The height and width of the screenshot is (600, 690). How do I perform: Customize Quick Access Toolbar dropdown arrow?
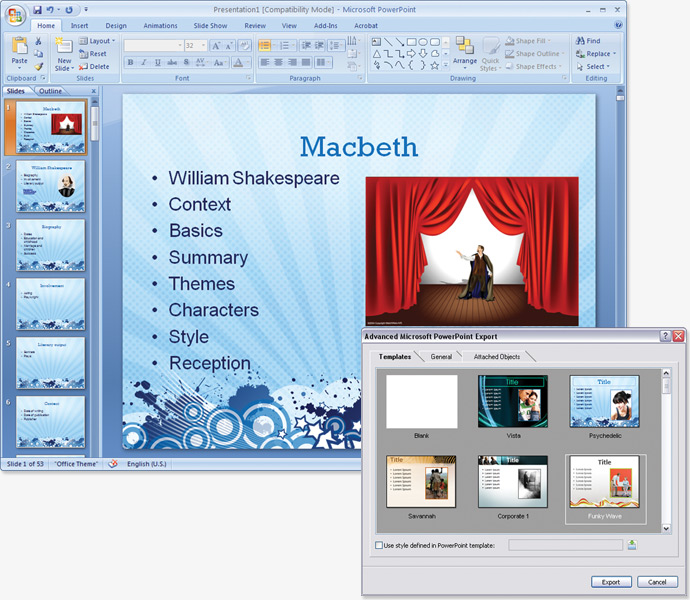86,9
